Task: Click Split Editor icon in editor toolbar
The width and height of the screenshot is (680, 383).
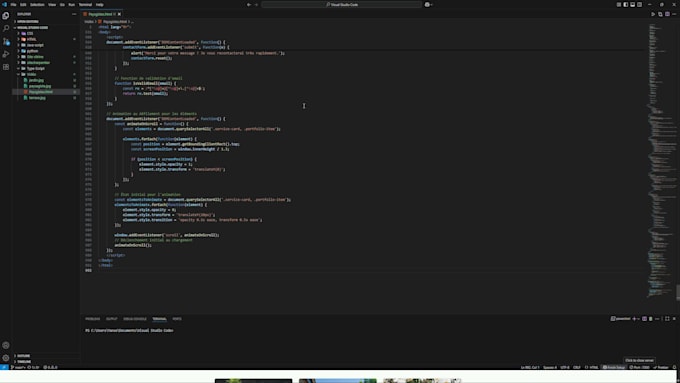Action: [667, 14]
